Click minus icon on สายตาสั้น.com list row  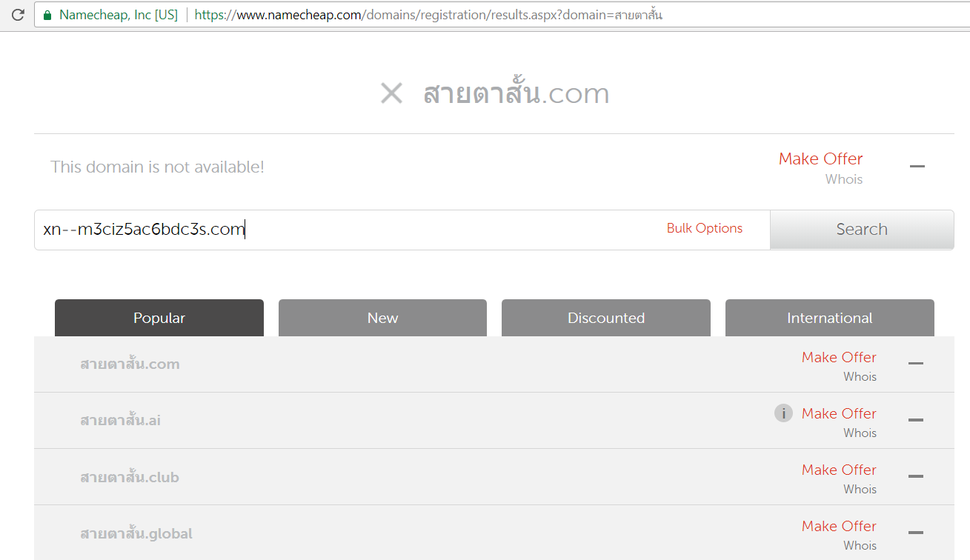click(916, 363)
